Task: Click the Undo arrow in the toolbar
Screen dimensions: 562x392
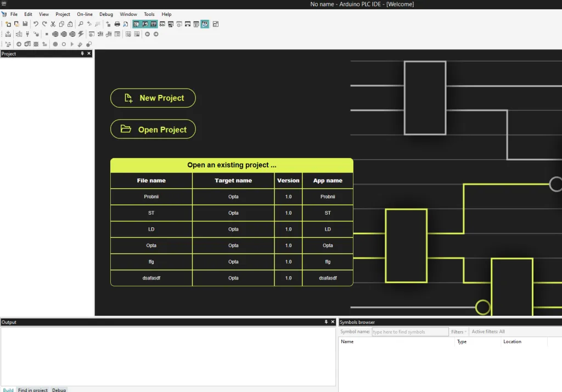Action: [36, 24]
